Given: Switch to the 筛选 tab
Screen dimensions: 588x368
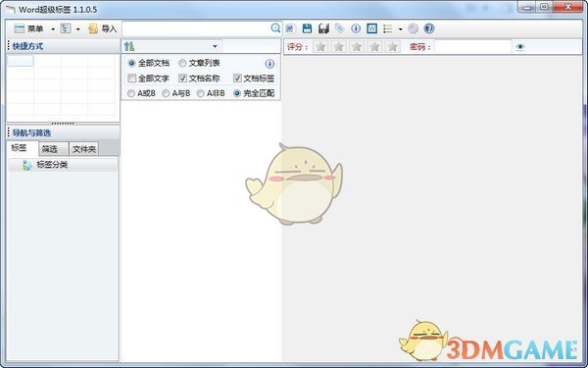Looking at the screenshot, I should point(54,149).
